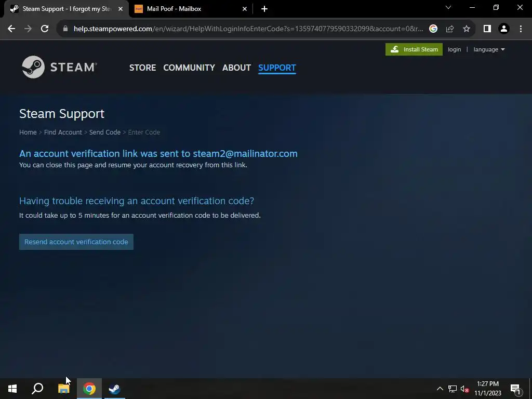Open Chrome three-dot menu
532x399 pixels.
pyautogui.click(x=521, y=29)
